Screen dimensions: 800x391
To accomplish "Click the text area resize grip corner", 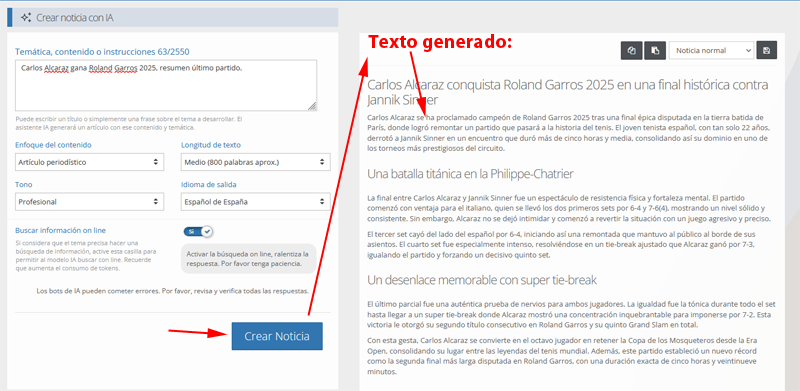I will 312,106.
